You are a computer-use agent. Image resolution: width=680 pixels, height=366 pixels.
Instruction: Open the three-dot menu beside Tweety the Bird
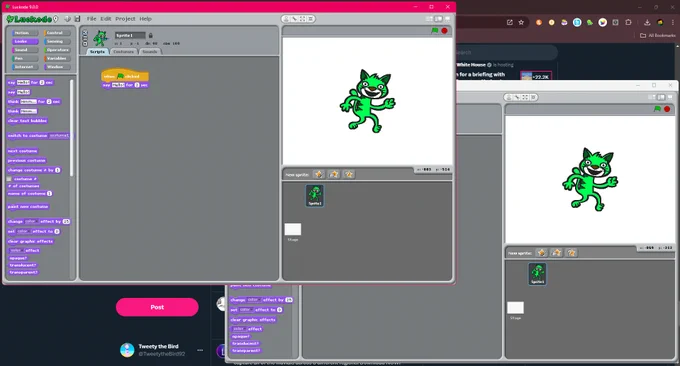point(200,350)
